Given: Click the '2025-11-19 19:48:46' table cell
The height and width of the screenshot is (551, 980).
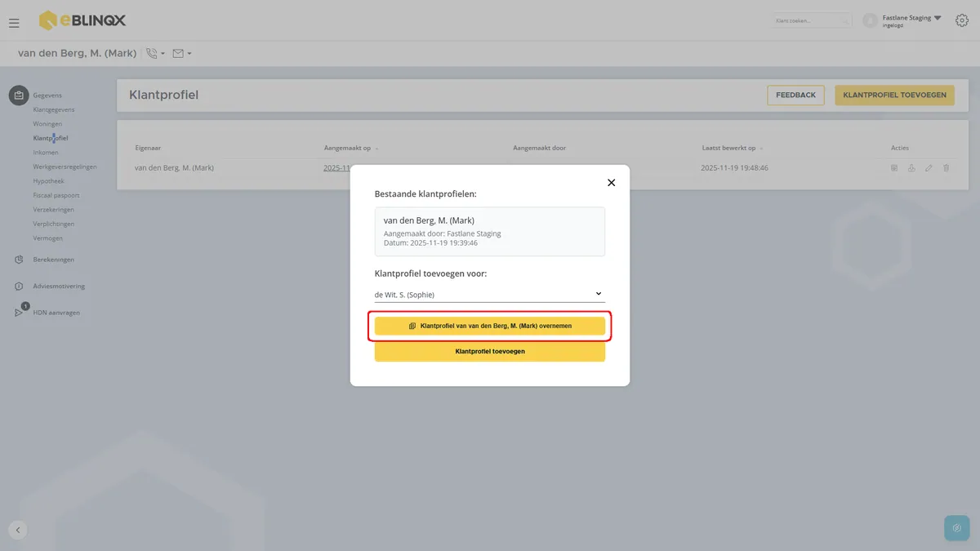Looking at the screenshot, I should coord(734,168).
